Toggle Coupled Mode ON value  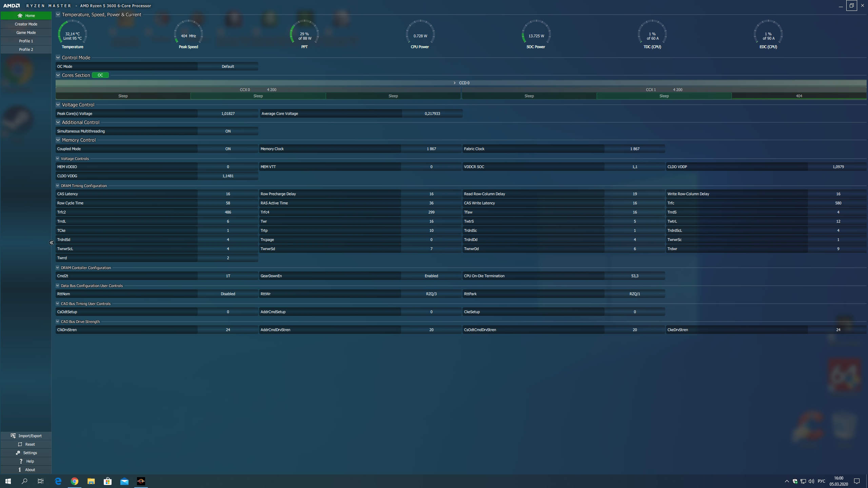coord(228,149)
